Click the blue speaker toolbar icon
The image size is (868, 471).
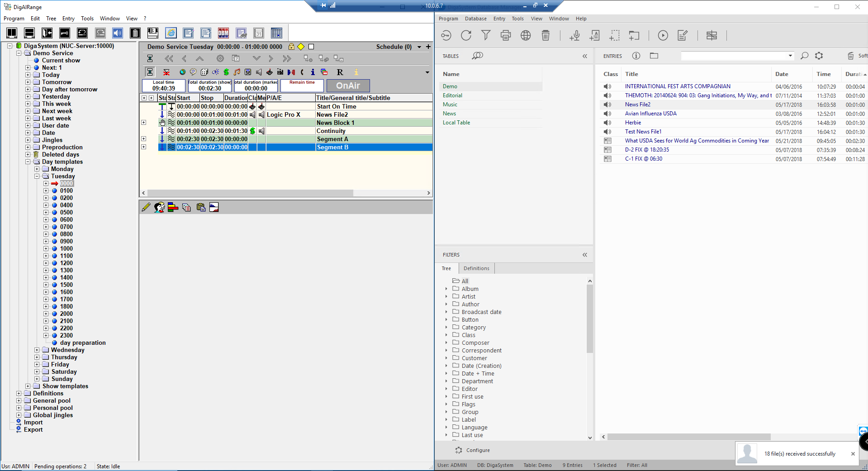click(x=118, y=33)
